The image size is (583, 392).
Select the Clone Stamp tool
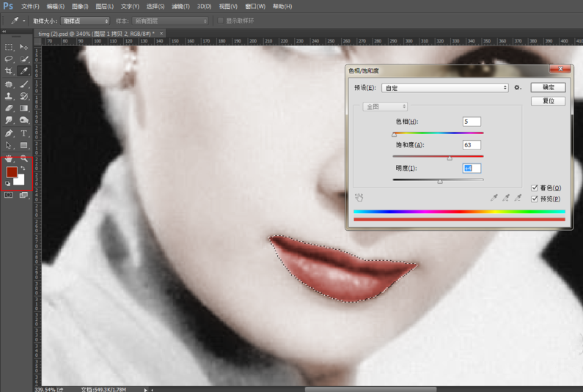click(x=9, y=96)
